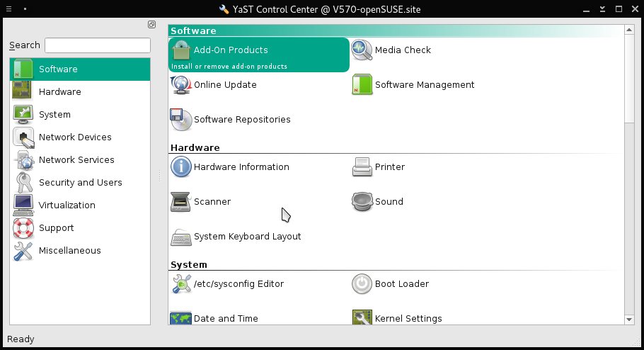644x350 pixels.
Task: Open Date and Time world map icon
Action: (x=180, y=318)
